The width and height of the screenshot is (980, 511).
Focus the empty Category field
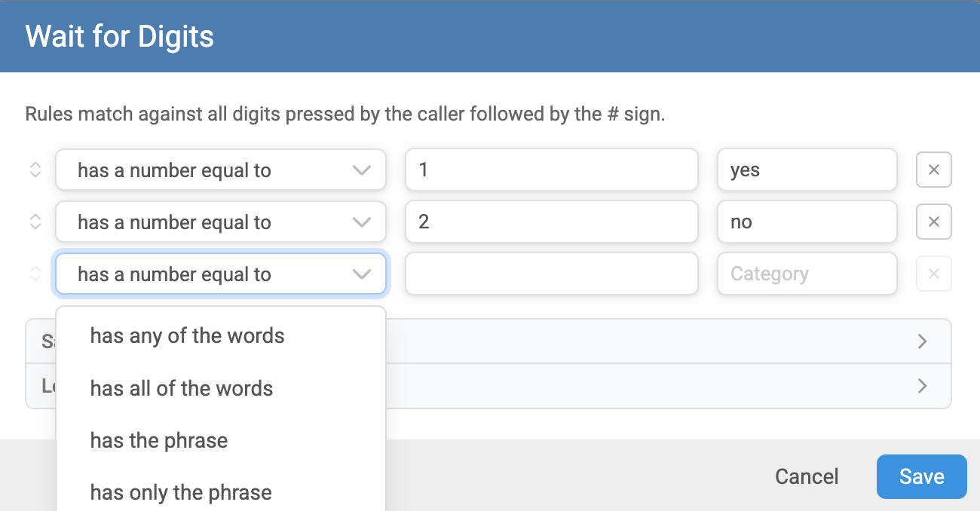coord(807,274)
